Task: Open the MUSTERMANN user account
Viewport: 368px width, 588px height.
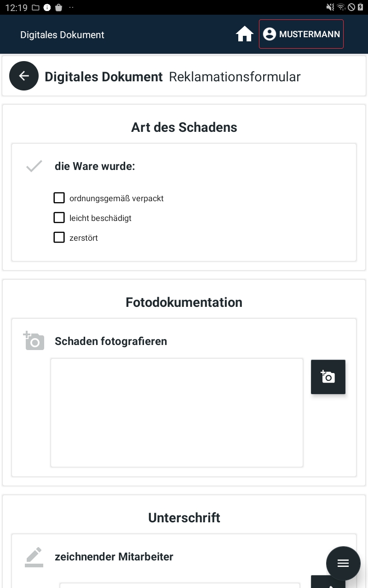Action: (x=301, y=34)
